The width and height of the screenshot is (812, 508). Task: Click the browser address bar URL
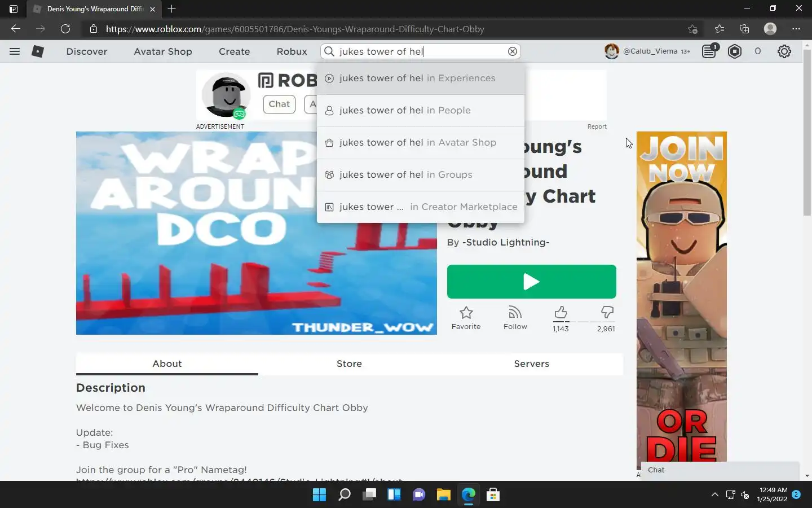tap(295, 29)
